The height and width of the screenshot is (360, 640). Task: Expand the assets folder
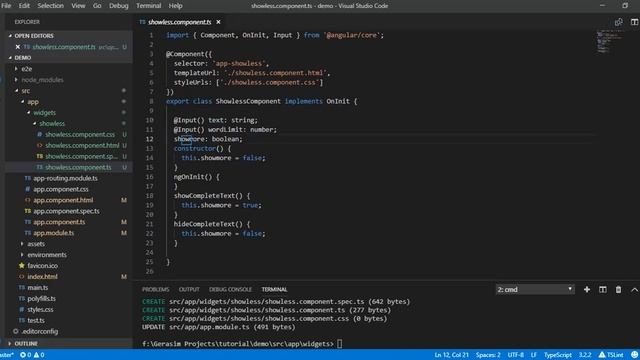36,244
